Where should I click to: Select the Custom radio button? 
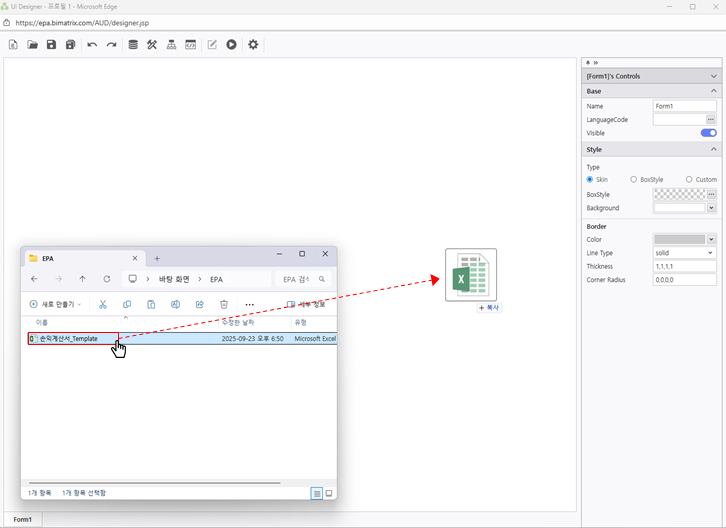tap(689, 179)
